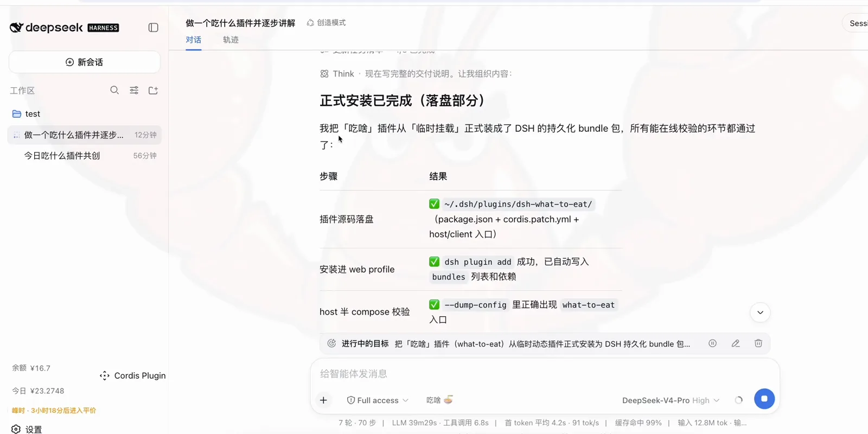Open the Full access permission dropdown
Viewport: 868px width, 434px height.
(378, 400)
